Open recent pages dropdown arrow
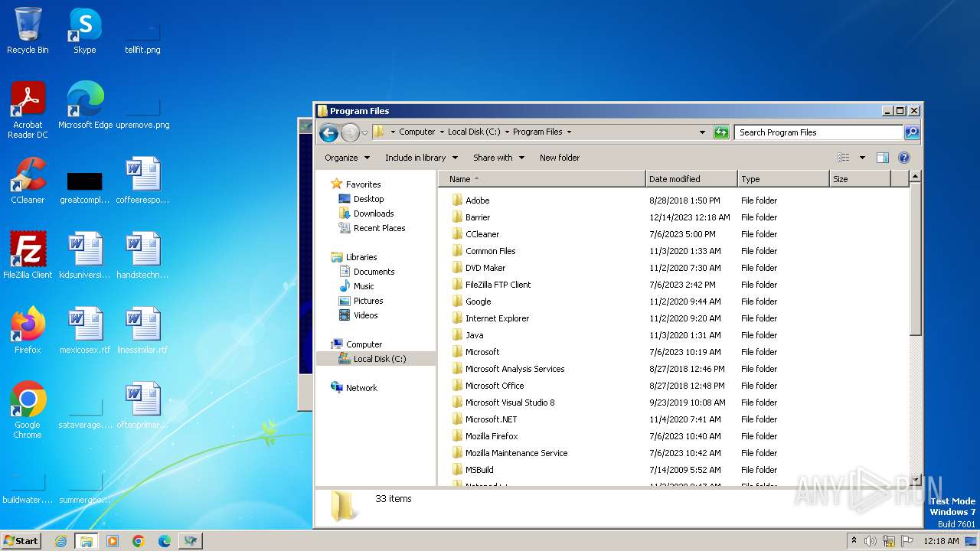The width and height of the screenshot is (980, 551). coord(364,132)
